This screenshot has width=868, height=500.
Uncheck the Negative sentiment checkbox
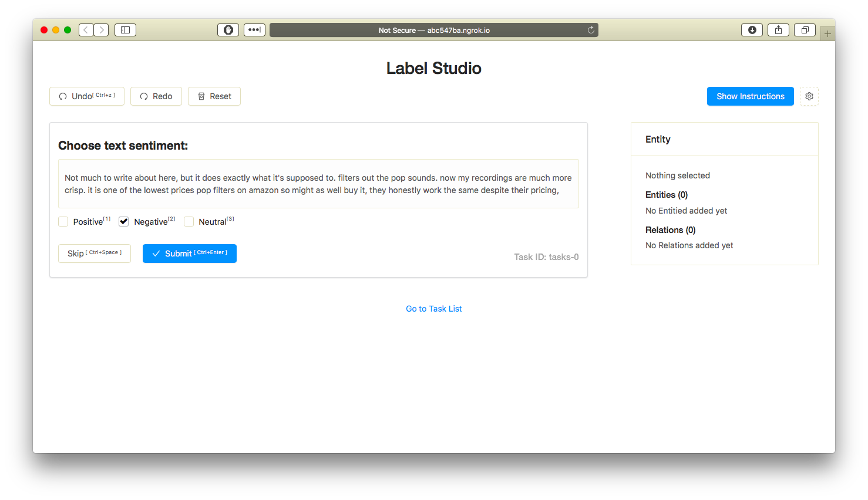pyautogui.click(x=123, y=221)
